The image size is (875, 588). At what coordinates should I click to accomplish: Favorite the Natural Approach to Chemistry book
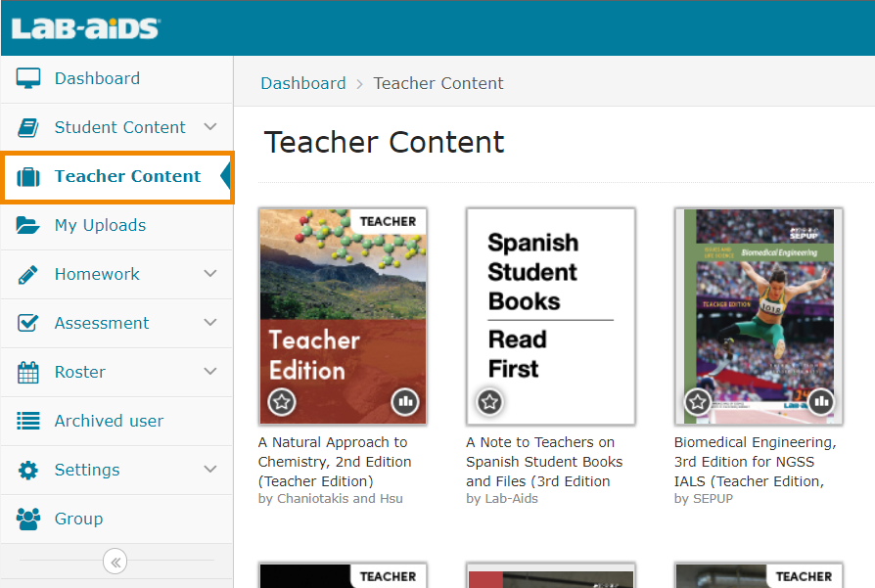[282, 401]
